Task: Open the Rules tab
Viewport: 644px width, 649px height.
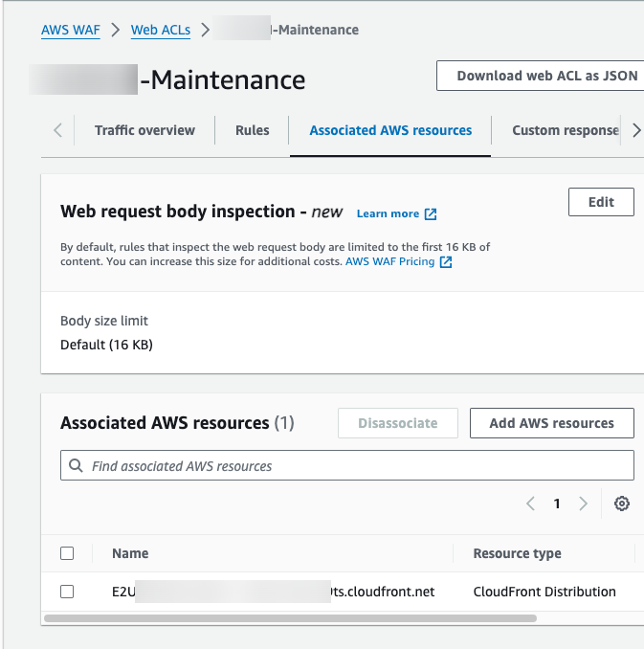Action: [x=253, y=130]
